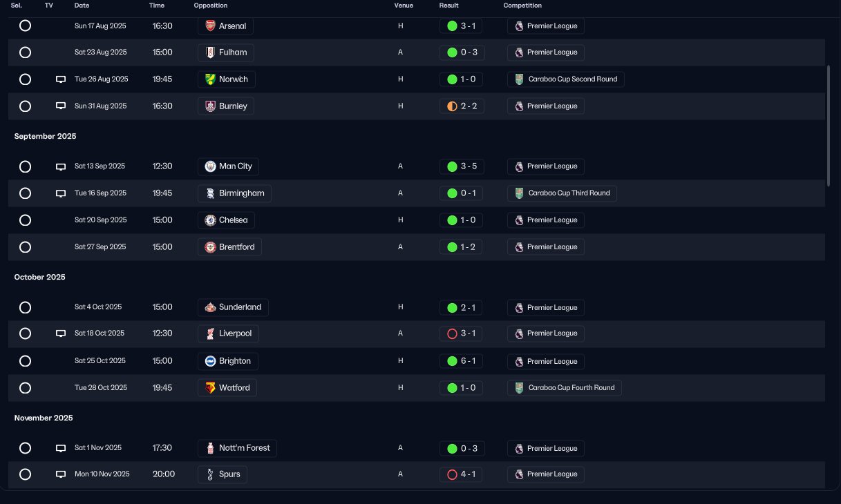Select the Nott'm Forest fixture radio button
The image size is (841, 504).
tap(26, 448)
